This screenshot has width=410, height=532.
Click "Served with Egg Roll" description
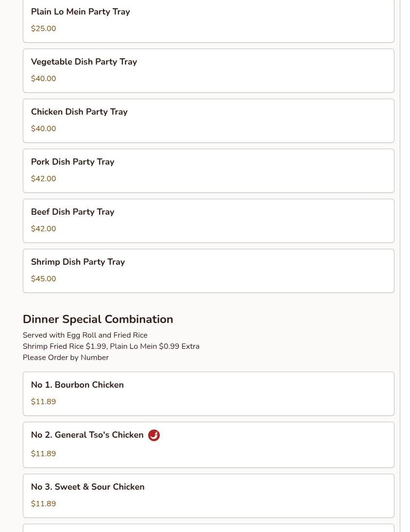[x=85, y=335]
